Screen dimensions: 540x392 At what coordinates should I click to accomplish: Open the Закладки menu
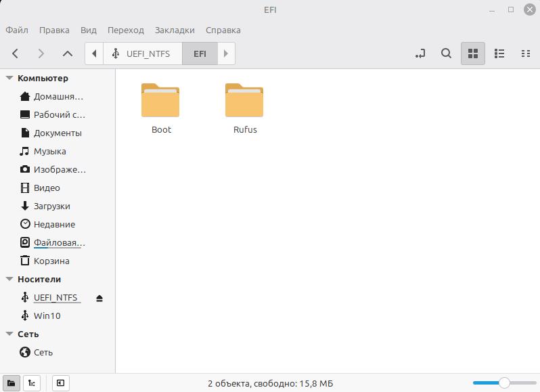[x=175, y=30]
